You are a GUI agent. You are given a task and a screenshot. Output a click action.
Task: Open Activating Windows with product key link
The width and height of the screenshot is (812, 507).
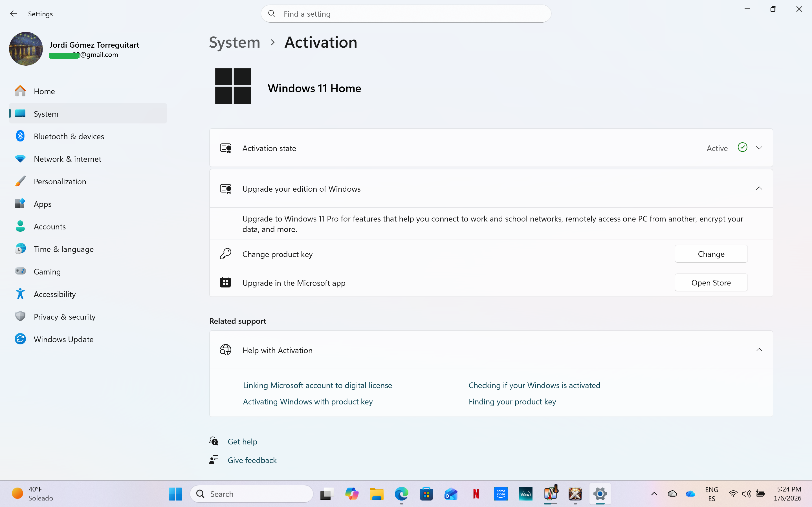click(308, 401)
